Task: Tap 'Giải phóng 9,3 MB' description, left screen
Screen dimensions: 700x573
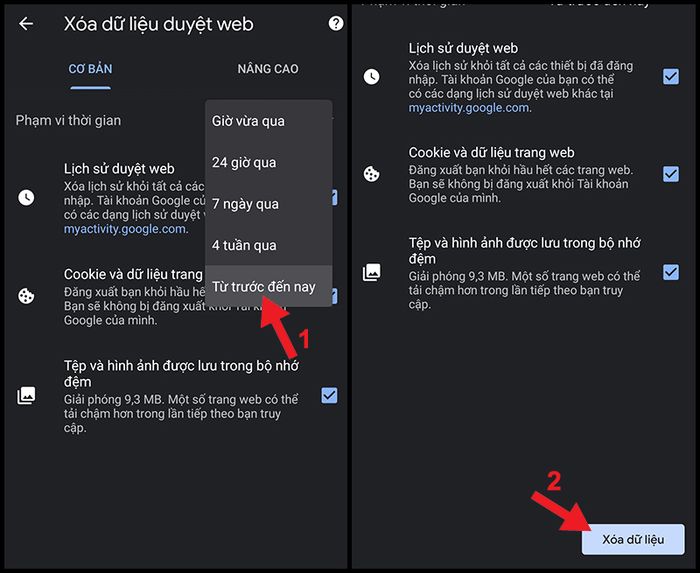Action: (181, 414)
